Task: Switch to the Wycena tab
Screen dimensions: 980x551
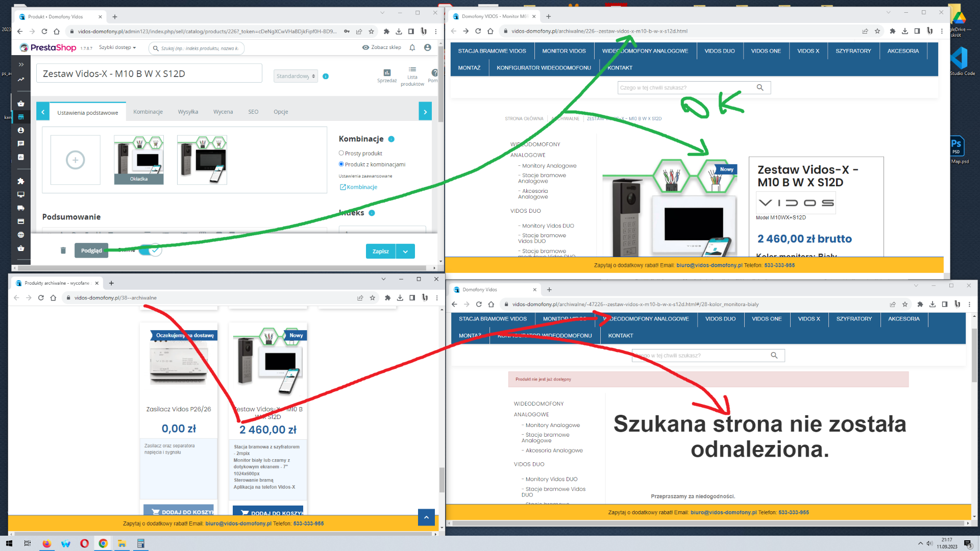Action: (x=223, y=112)
